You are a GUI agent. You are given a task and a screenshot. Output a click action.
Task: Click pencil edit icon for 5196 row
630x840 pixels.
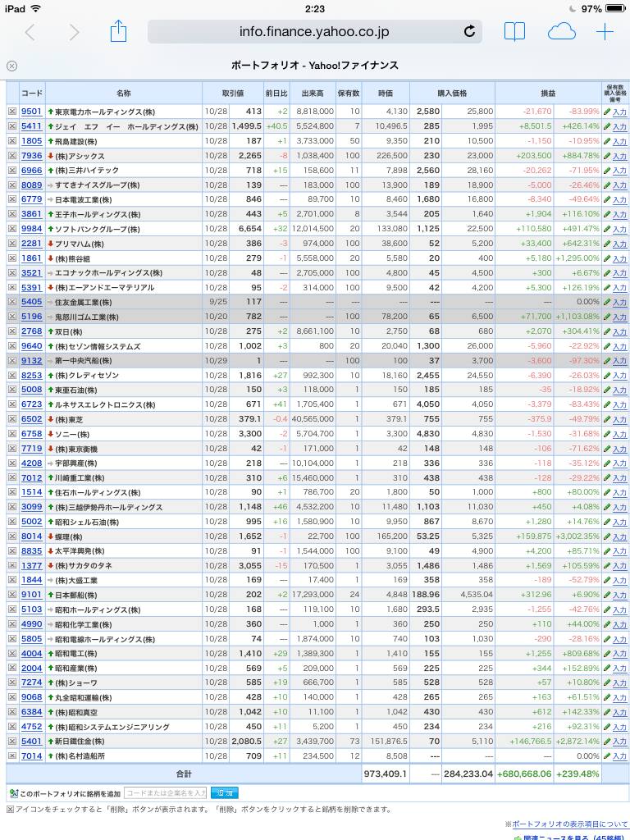point(607,317)
